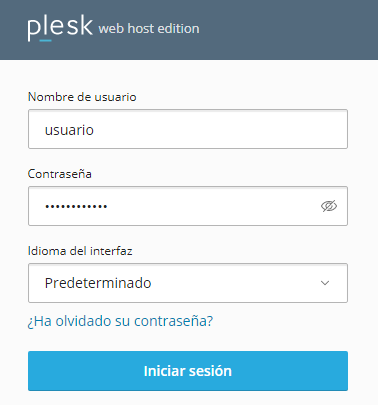Click the 'web host edition' header text
Screen dimensions: 378x405
[149, 29]
